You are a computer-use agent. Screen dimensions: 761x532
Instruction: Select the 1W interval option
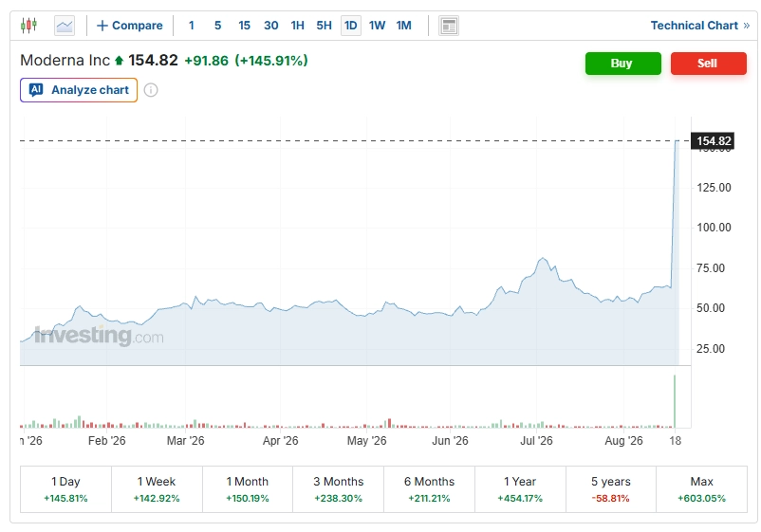point(377,26)
